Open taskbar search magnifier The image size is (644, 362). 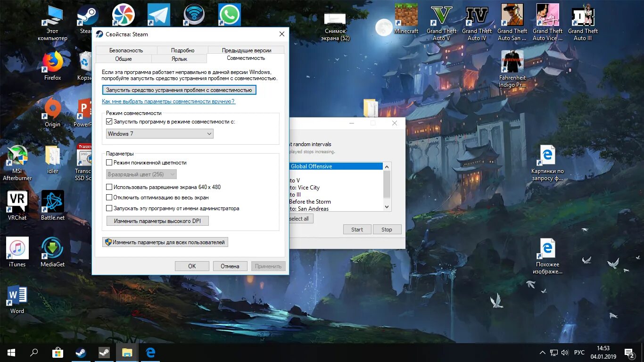pyautogui.click(x=34, y=353)
